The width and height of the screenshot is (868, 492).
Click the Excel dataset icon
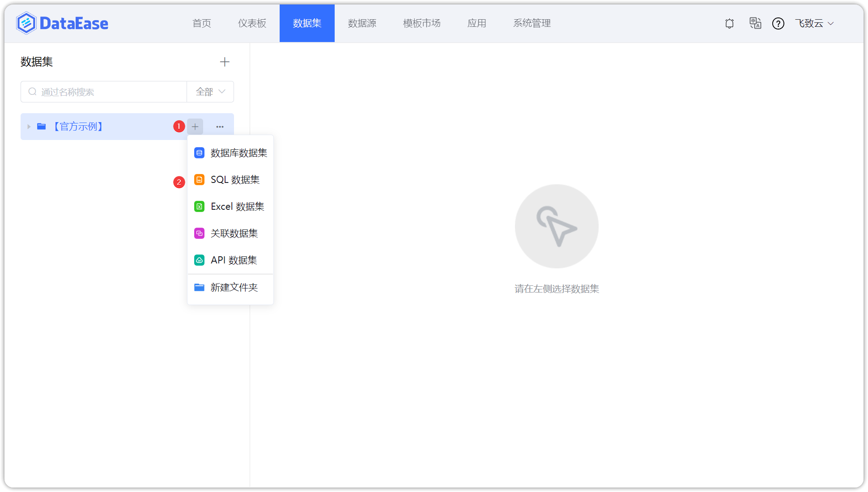click(x=199, y=206)
